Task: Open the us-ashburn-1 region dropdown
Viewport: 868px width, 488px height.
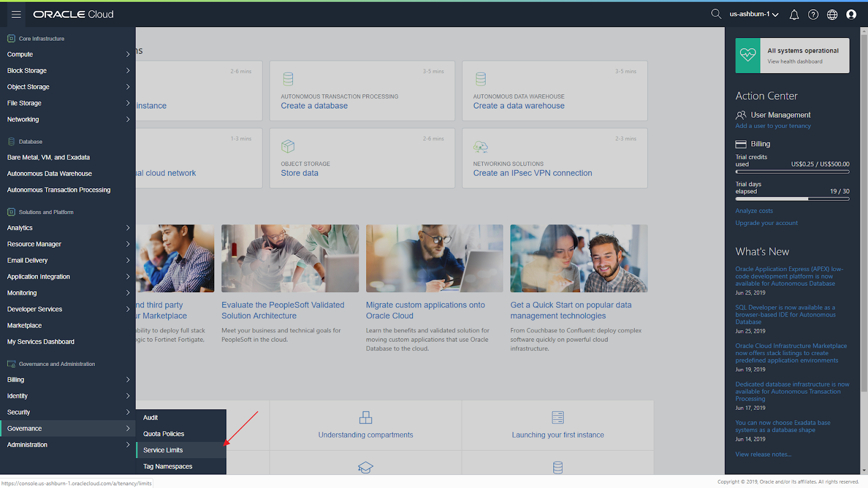Action: (754, 14)
